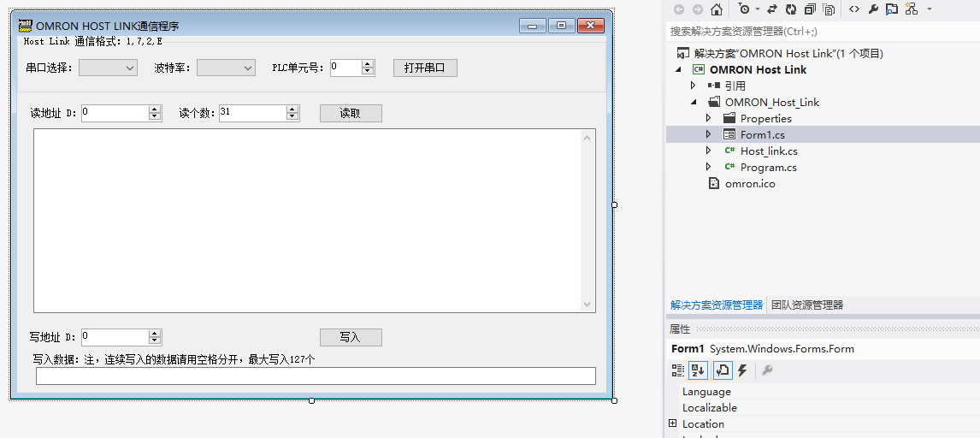Show property Events via the lightning icon
Screen dimensions: 980x438
742,370
